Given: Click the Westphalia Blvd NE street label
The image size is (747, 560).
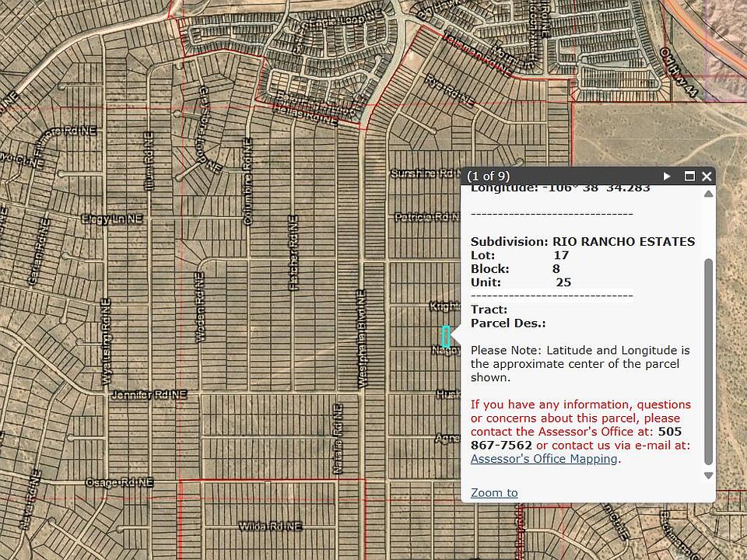Looking at the screenshot, I should click(x=362, y=339).
